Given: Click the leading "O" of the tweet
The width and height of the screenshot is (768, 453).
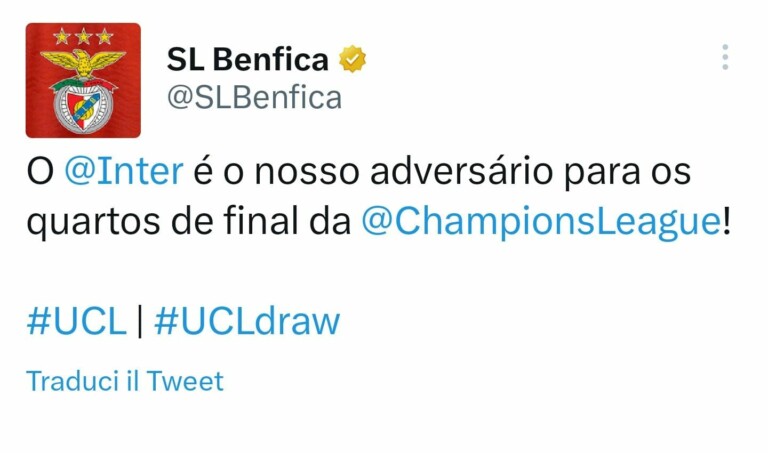Looking at the screenshot, I should coord(38,171).
